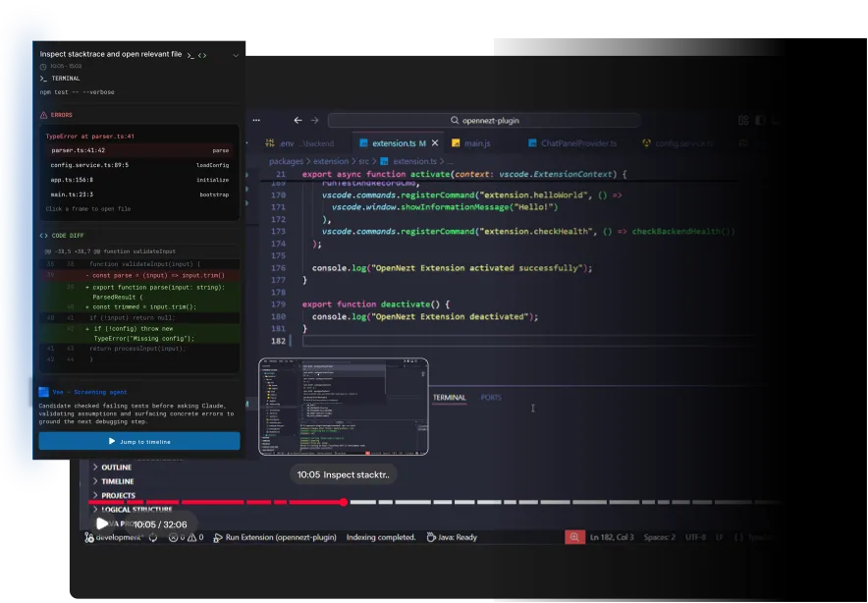
Task: Click the search magnifier icon in command center
Action: [455, 120]
